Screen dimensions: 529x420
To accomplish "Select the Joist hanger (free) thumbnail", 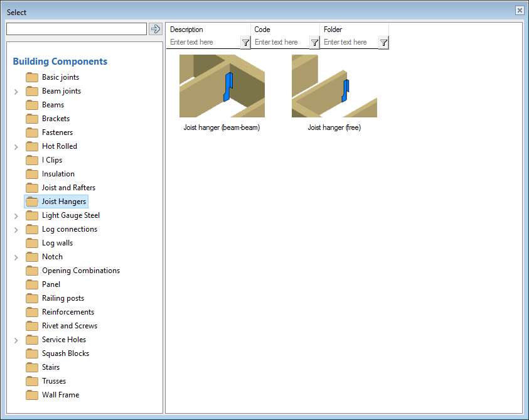I will tap(334, 86).
